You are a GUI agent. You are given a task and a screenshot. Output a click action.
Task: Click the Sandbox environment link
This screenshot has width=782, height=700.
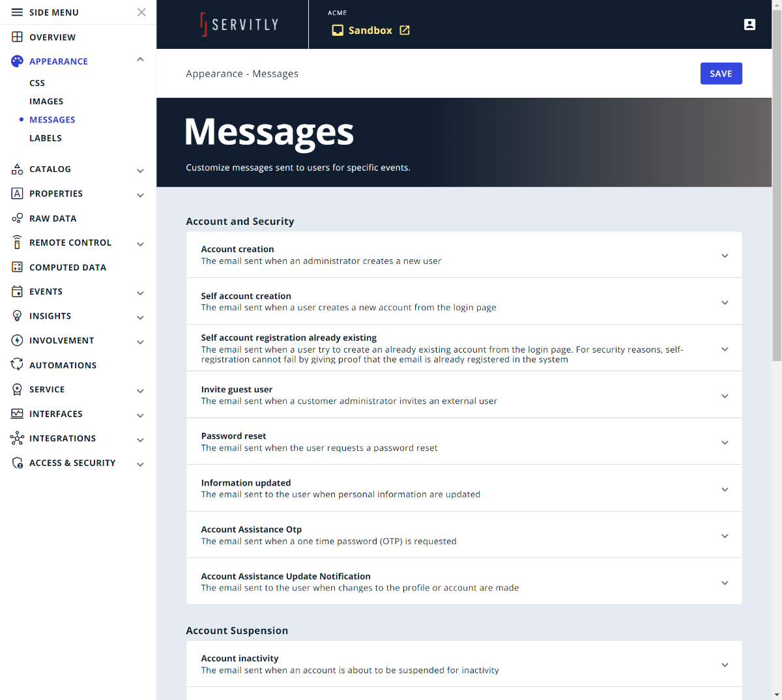(x=369, y=31)
